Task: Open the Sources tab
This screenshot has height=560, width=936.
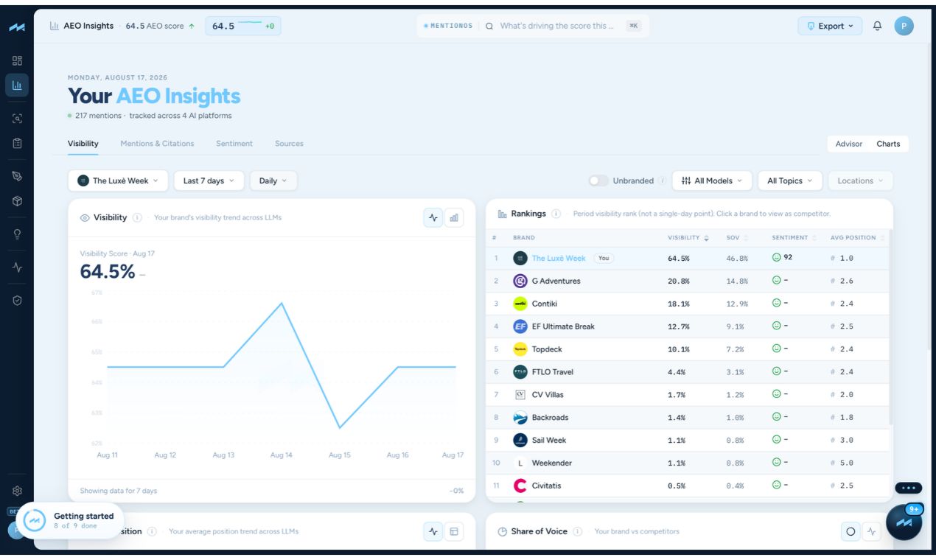Action: pos(289,144)
